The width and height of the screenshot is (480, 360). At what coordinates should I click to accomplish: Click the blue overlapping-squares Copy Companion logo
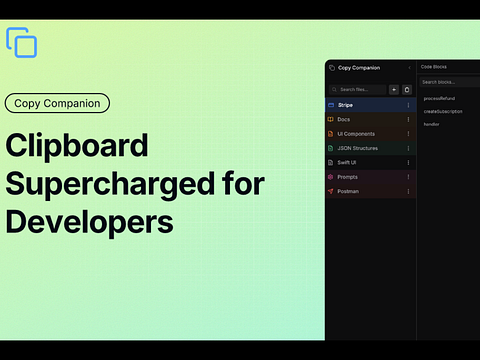22,42
